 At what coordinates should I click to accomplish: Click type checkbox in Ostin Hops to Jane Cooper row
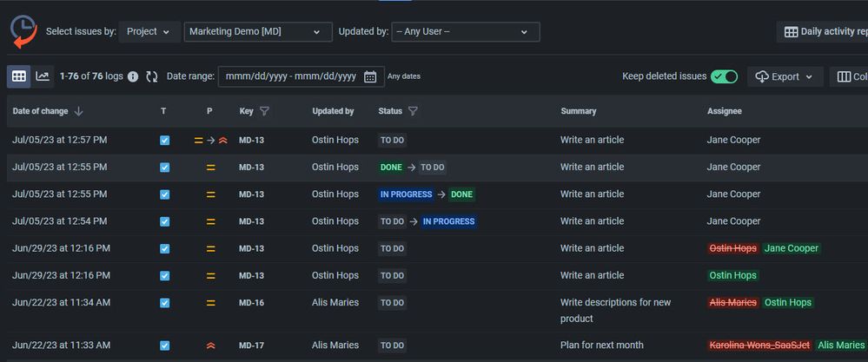[164, 248]
